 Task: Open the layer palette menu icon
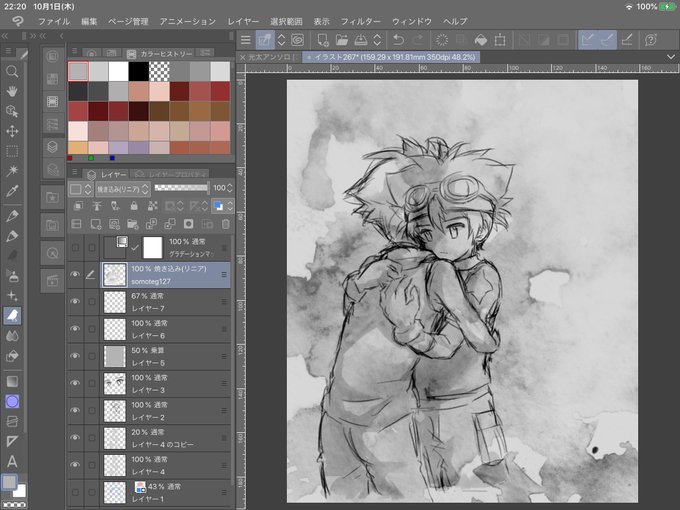pyautogui.click(x=74, y=173)
